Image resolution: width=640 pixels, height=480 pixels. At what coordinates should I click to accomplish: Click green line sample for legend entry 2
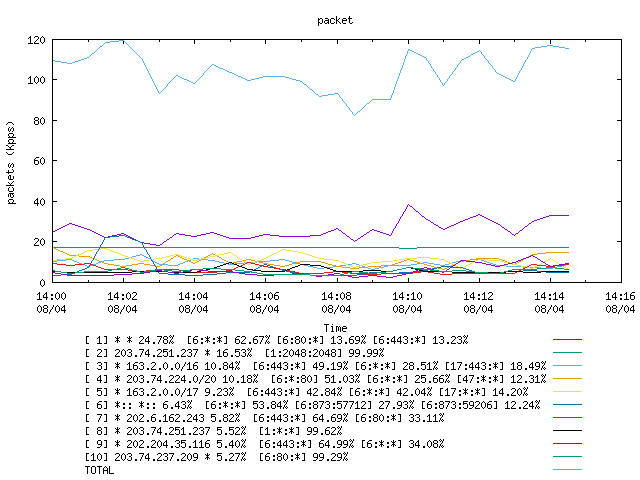click(x=567, y=353)
